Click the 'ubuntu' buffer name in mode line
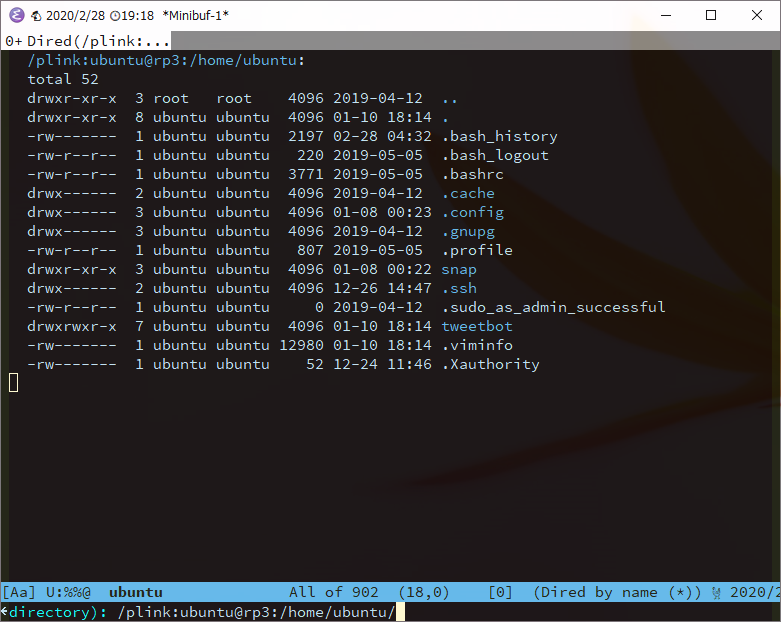The height and width of the screenshot is (622, 781). 135,592
